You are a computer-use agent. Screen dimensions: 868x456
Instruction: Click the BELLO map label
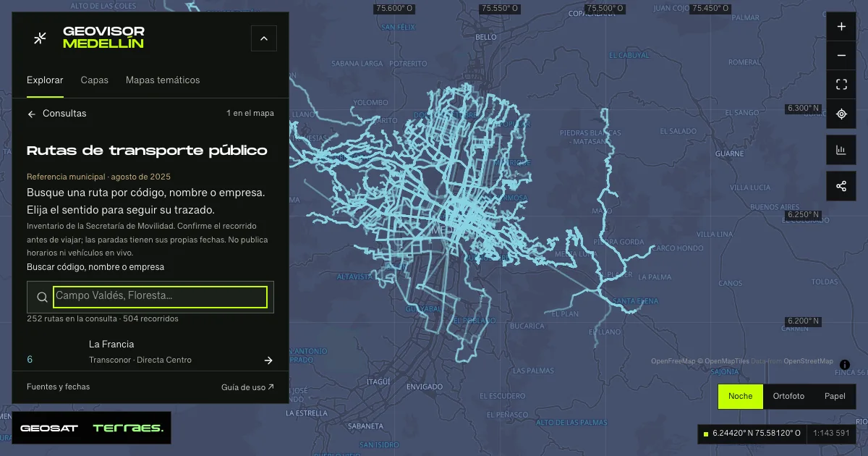(486, 37)
